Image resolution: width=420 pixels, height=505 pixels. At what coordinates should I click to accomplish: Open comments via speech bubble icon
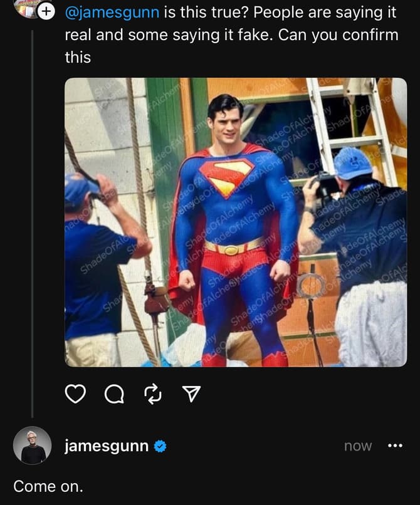click(x=114, y=393)
